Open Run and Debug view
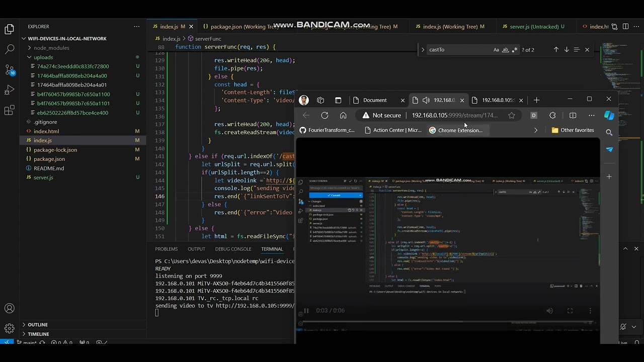Screen dimensions: 644x362 point(9,90)
